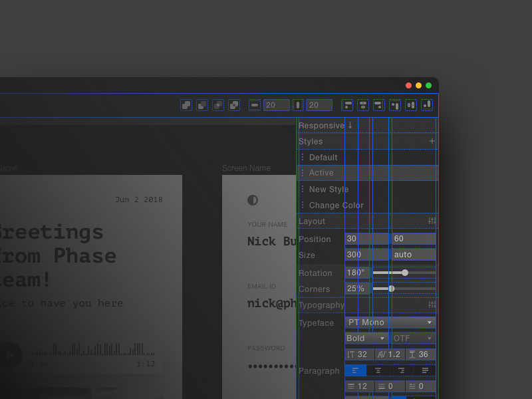Edit the vertical spacing value 20
Image resolution: width=532 pixels, height=399 pixels.
(x=319, y=105)
